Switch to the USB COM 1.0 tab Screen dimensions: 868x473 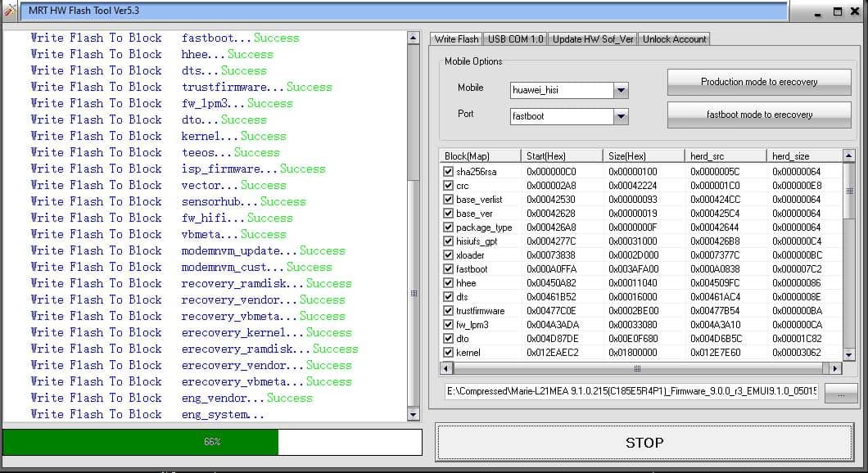[x=515, y=38]
